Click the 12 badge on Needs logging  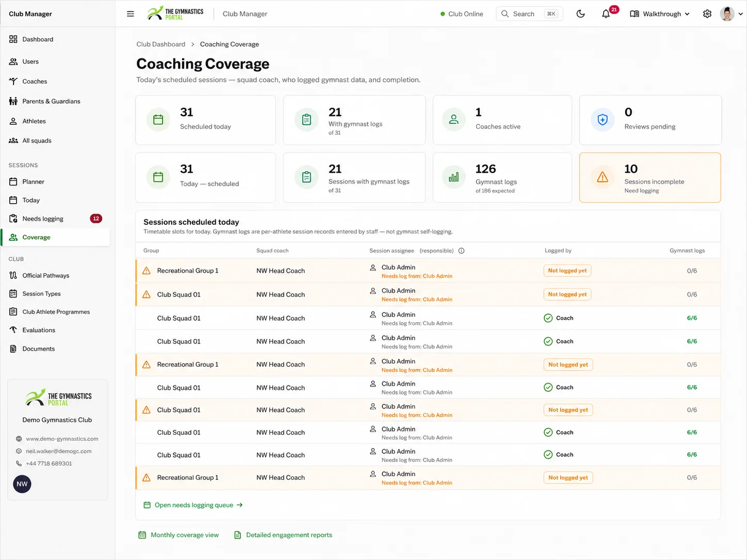click(x=96, y=219)
